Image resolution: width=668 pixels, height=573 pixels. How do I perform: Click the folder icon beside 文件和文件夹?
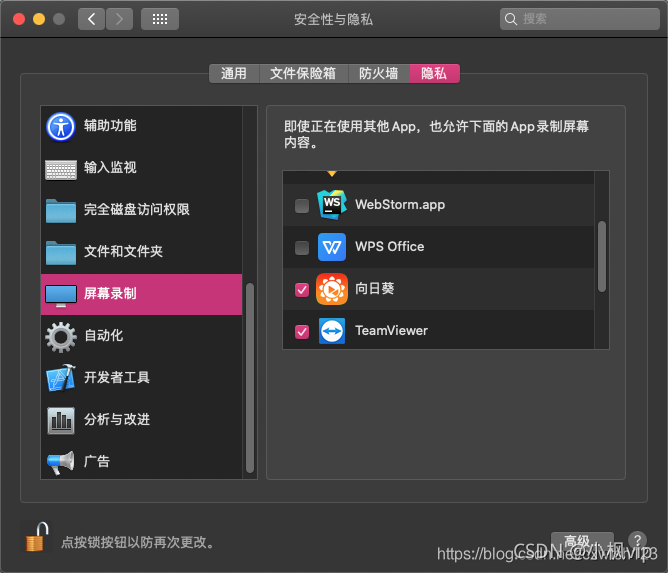[x=61, y=253]
